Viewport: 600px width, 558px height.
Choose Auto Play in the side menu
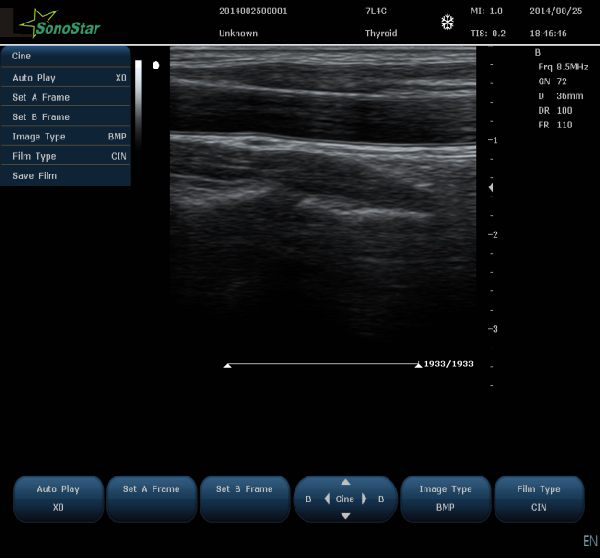pos(66,77)
